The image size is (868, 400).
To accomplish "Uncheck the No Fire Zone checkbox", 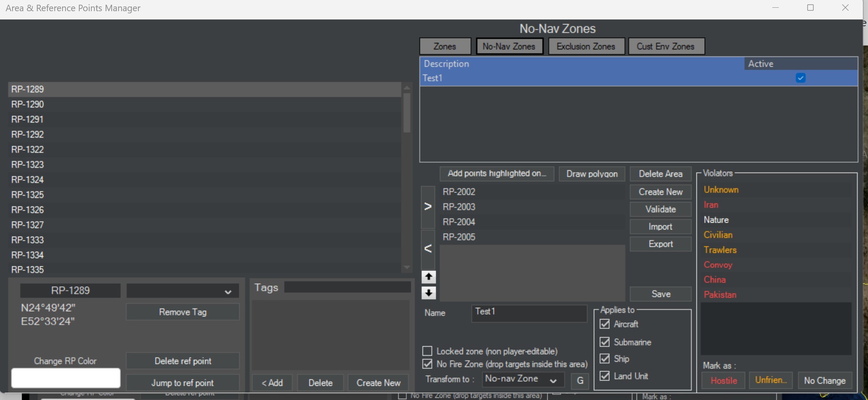I will point(427,364).
